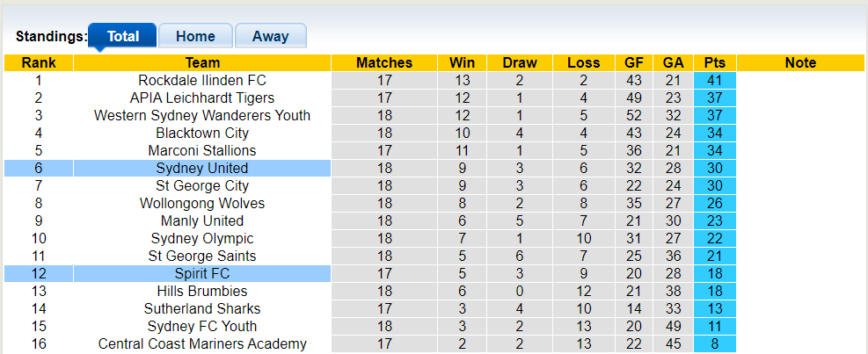This screenshot has width=868, height=354.
Task: Click the Pts column header
Action: point(714,62)
